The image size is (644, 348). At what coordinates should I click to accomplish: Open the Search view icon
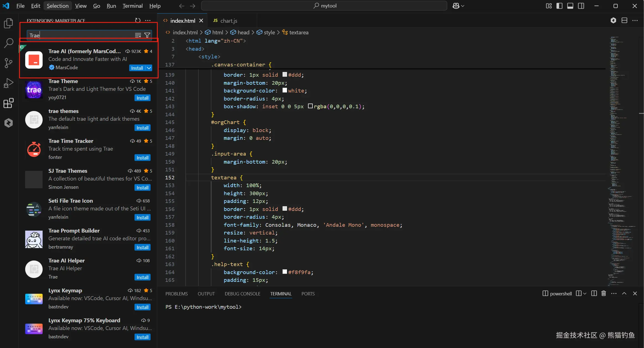tap(8, 43)
